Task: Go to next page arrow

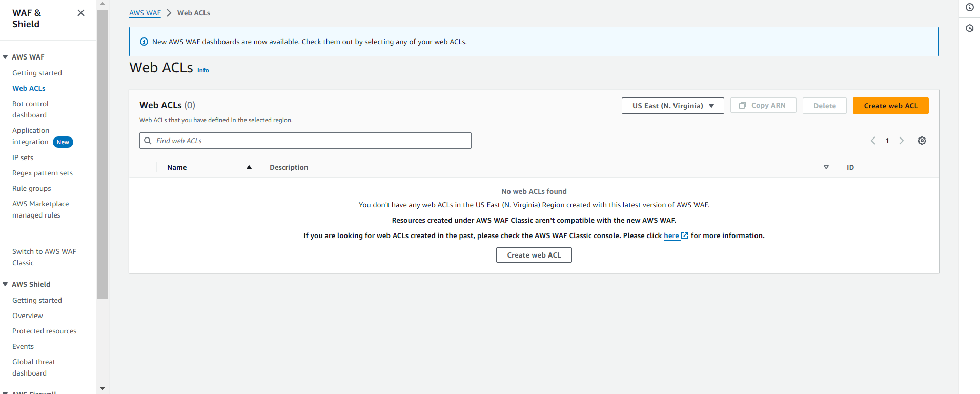Action: pyautogui.click(x=901, y=141)
